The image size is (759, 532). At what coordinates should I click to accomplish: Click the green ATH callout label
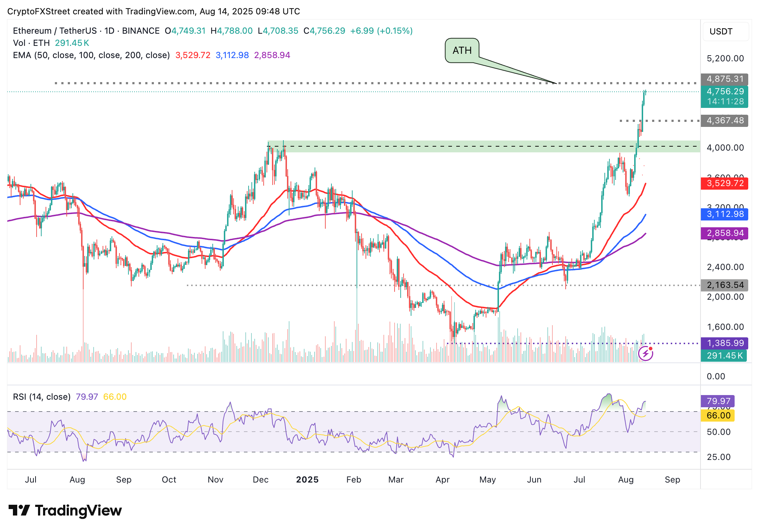pyautogui.click(x=462, y=51)
